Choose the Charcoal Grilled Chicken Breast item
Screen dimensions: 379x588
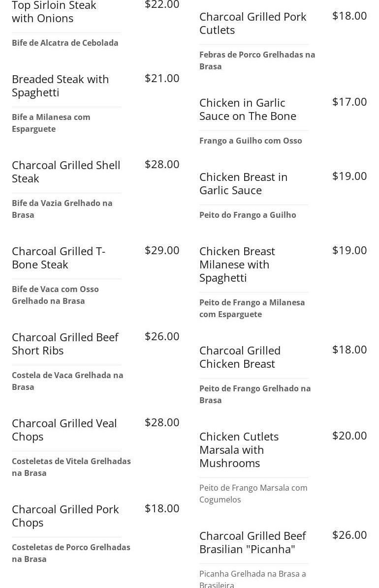click(x=240, y=357)
